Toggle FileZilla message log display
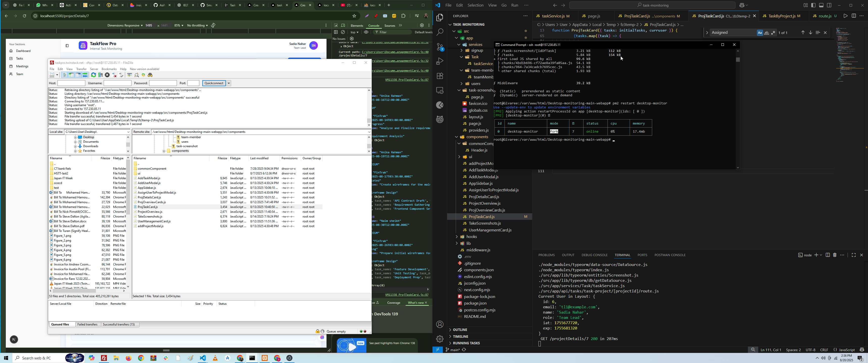The width and height of the screenshot is (868, 363). pyautogui.click(x=65, y=75)
